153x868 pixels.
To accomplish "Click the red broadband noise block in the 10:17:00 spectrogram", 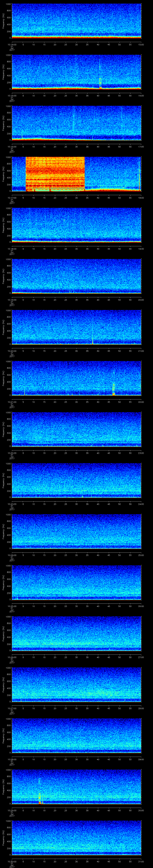I will pos(55,174).
